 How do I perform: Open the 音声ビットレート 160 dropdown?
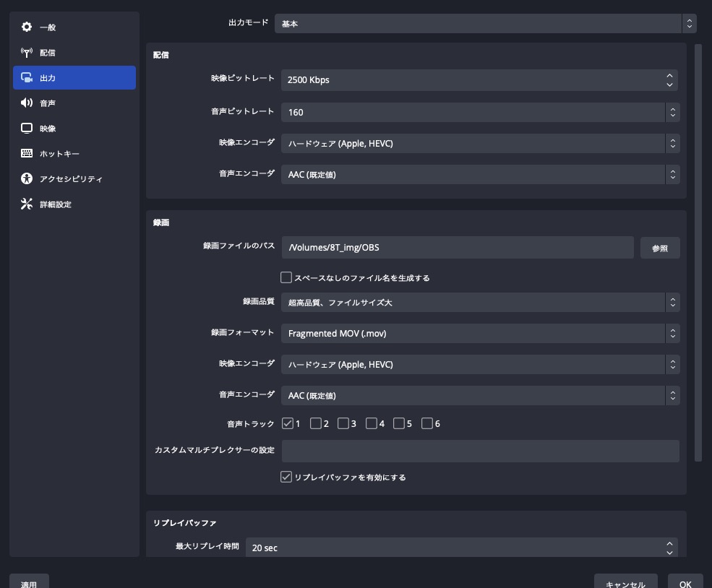[481, 112]
